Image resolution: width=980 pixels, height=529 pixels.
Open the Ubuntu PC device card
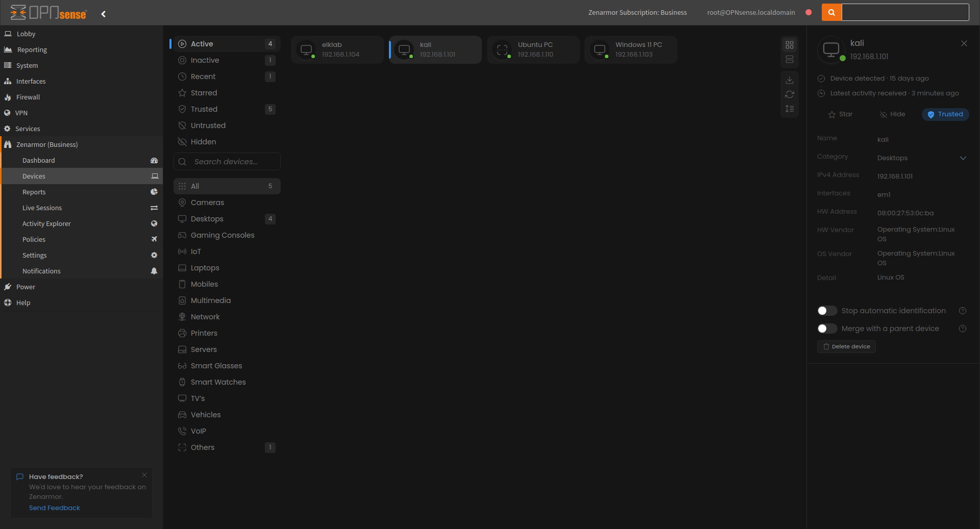[533, 49]
